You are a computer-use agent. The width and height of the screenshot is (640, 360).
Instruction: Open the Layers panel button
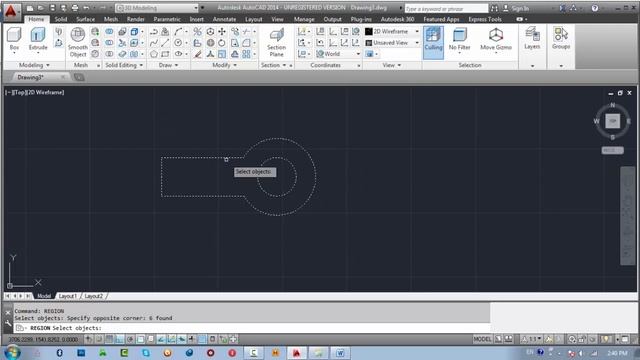532,39
